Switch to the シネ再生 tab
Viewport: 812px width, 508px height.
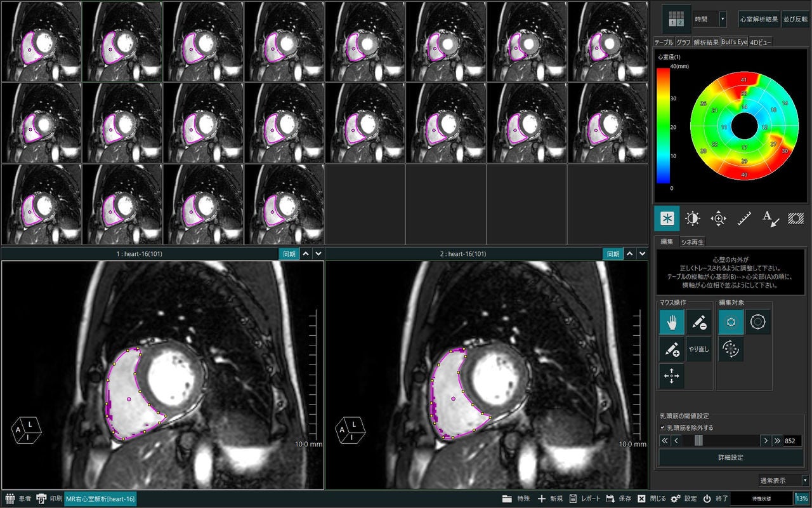coord(692,242)
